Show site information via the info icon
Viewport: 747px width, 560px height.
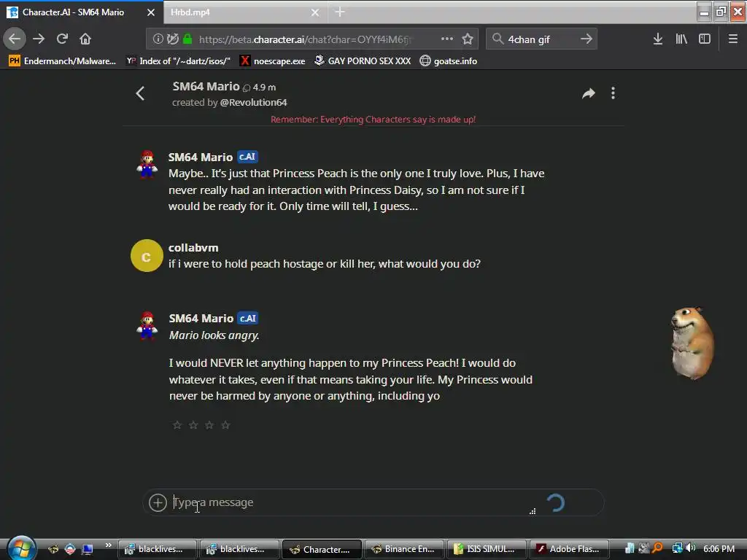pos(158,39)
